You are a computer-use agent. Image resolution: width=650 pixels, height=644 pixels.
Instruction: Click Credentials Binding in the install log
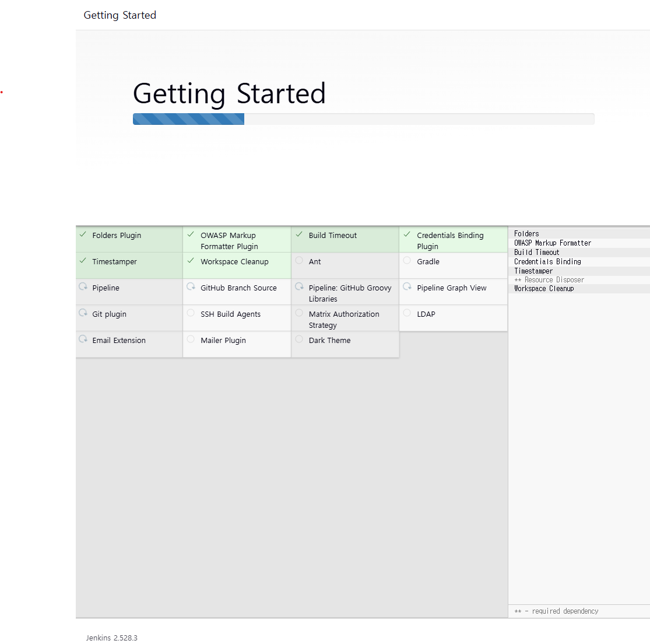pyautogui.click(x=547, y=262)
